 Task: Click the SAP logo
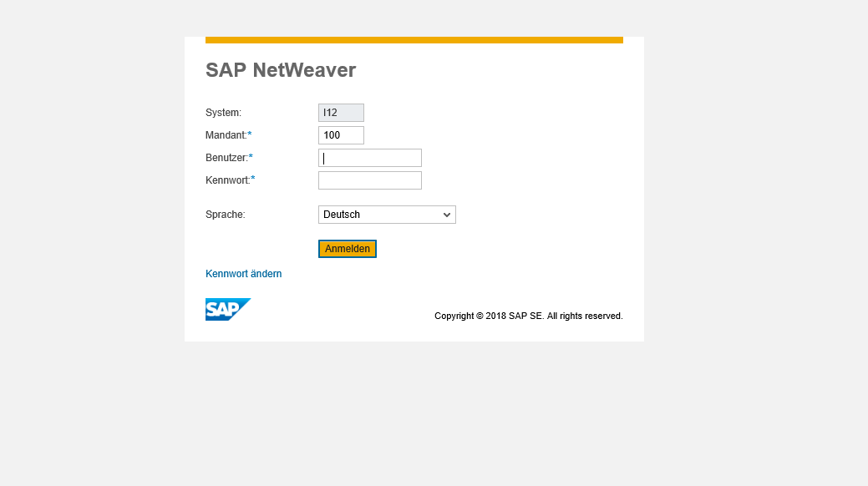coord(227,309)
